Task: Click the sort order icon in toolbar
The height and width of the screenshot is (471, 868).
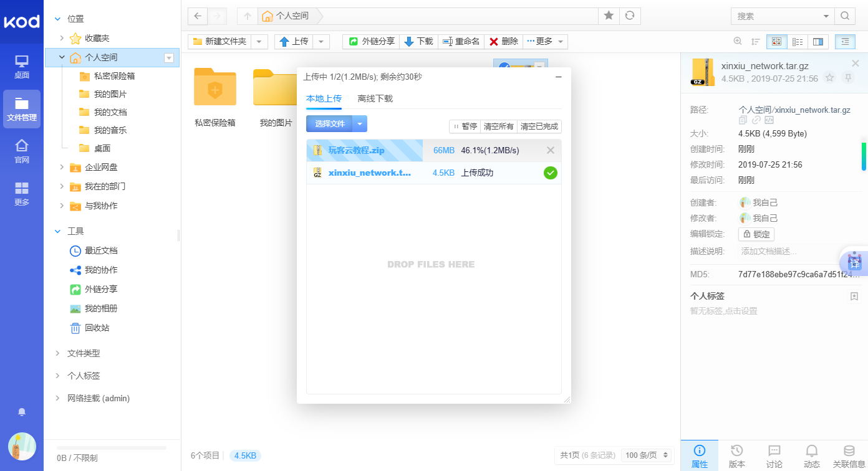Action: pyautogui.click(x=756, y=42)
